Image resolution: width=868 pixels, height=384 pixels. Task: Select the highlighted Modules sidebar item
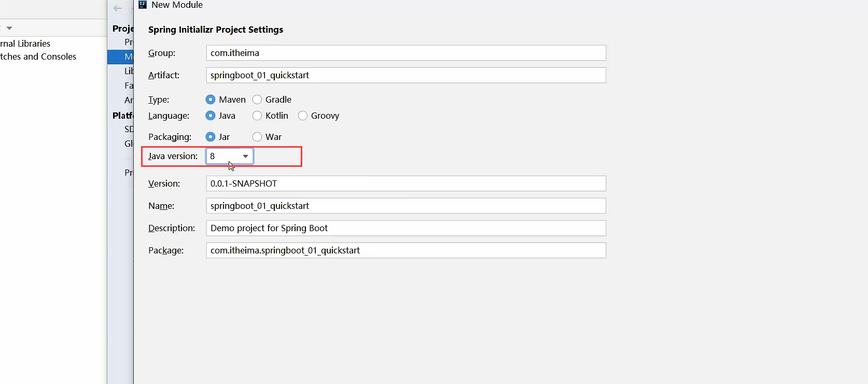tap(124, 56)
